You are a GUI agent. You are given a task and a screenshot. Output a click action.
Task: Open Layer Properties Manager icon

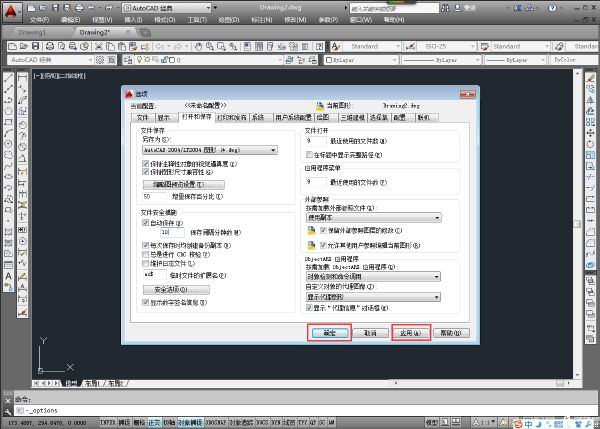coord(128,60)
